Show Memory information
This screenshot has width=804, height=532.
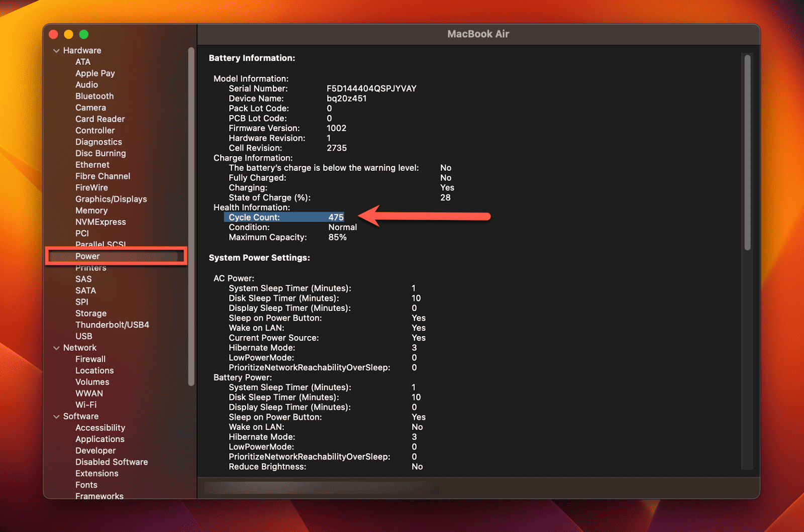coord(91,210)
